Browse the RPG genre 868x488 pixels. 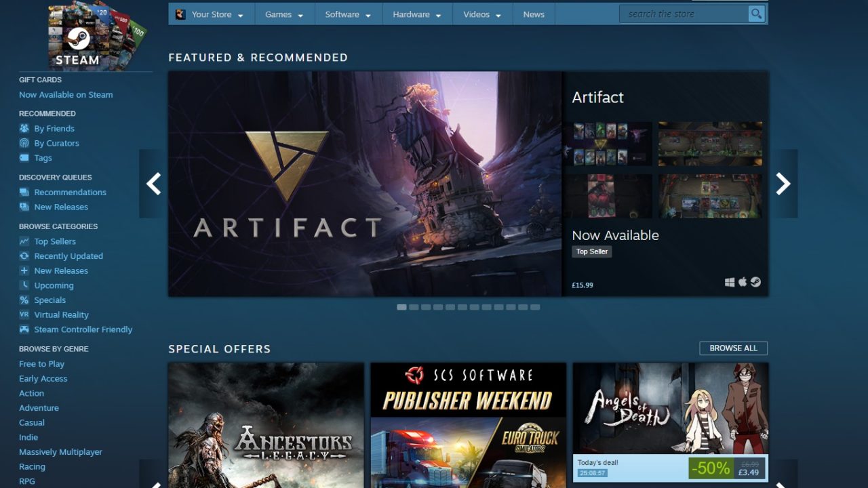(27, 481)
